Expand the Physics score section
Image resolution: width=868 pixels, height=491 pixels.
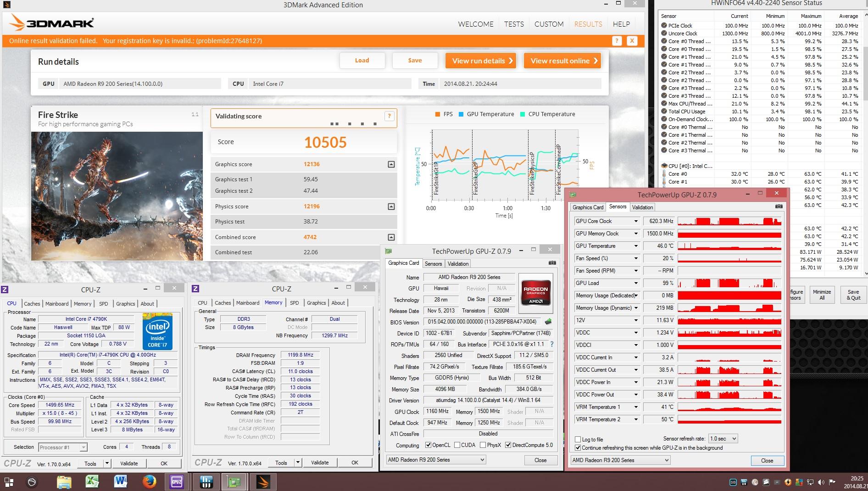pyautogui.click(x=391, y=206)
